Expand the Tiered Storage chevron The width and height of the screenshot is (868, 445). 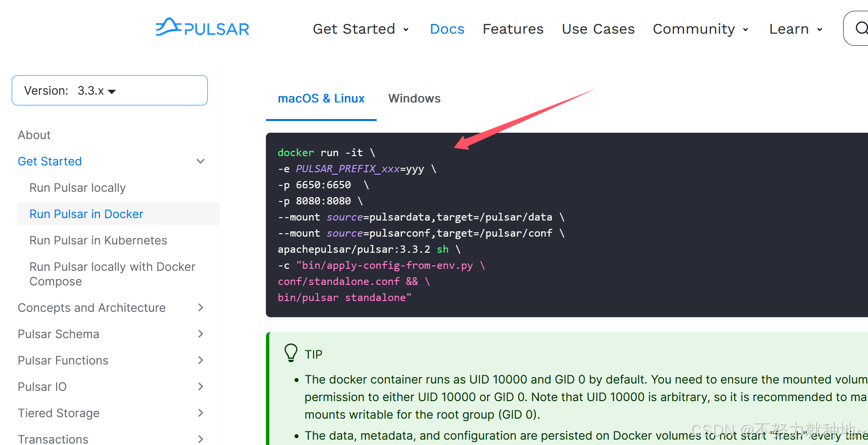tap(200, 413)
